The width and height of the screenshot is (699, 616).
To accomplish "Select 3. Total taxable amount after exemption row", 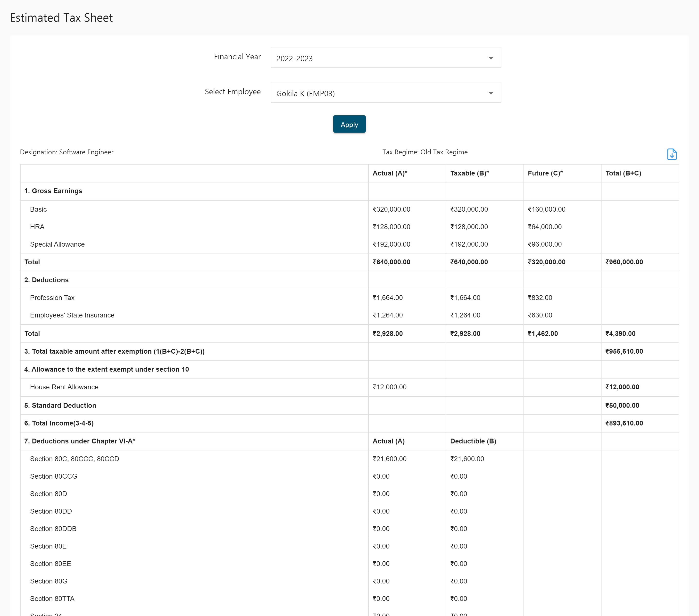I will (x=115, y=351).
